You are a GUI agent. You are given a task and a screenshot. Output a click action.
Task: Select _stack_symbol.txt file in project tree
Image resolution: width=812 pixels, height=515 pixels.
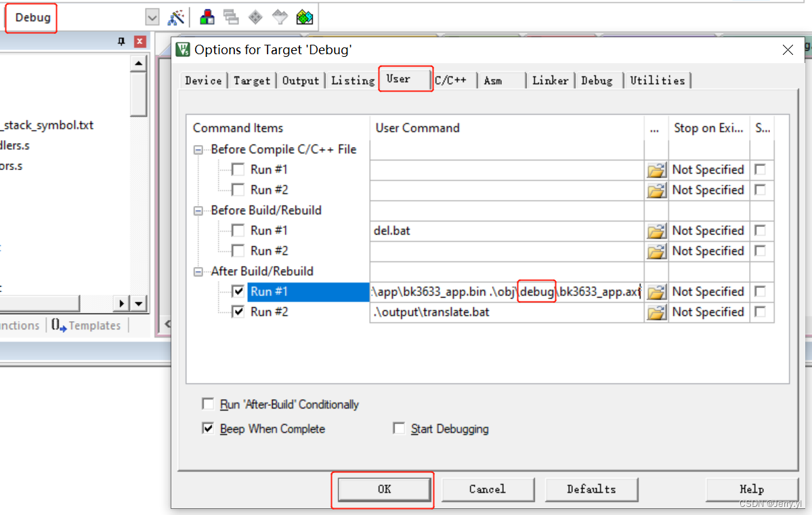tap(47, 125)
